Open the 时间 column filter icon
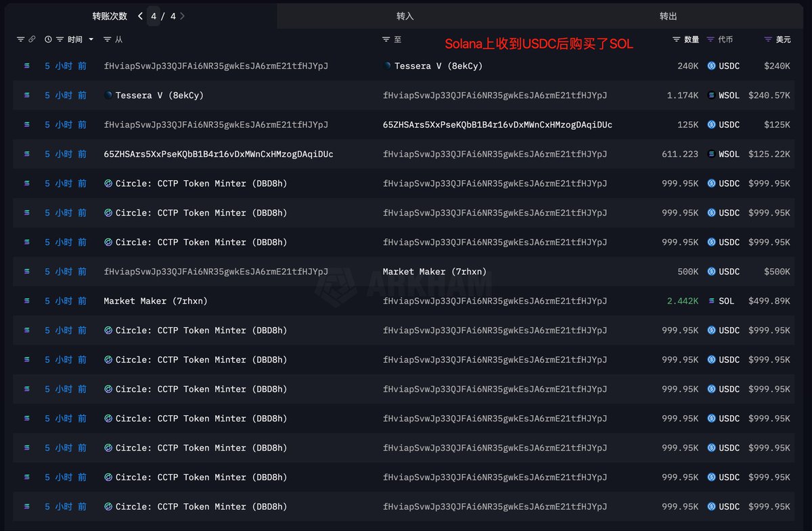The image size is (812, 531). click(60, 40)
